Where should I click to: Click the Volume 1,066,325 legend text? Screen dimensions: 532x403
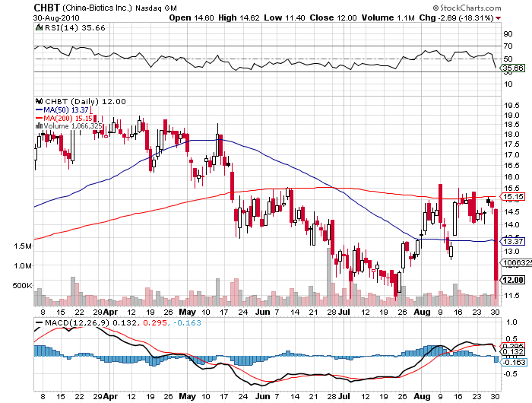pyautogui.click(x=73, y=126)
